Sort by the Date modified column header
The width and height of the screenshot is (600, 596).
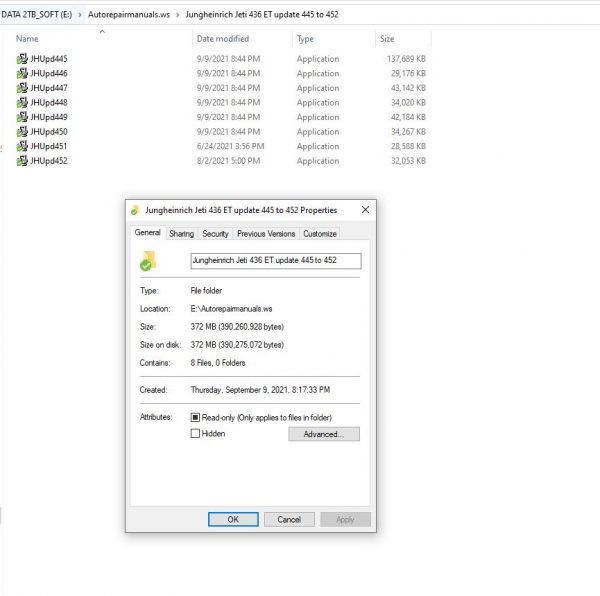tap(223, 39)
